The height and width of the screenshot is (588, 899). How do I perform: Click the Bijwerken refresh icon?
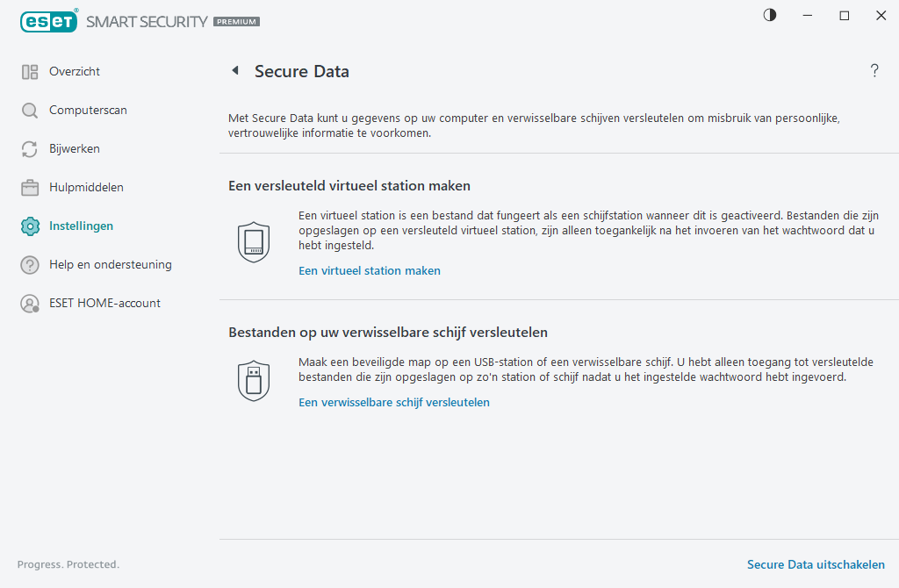pos(28,148)
